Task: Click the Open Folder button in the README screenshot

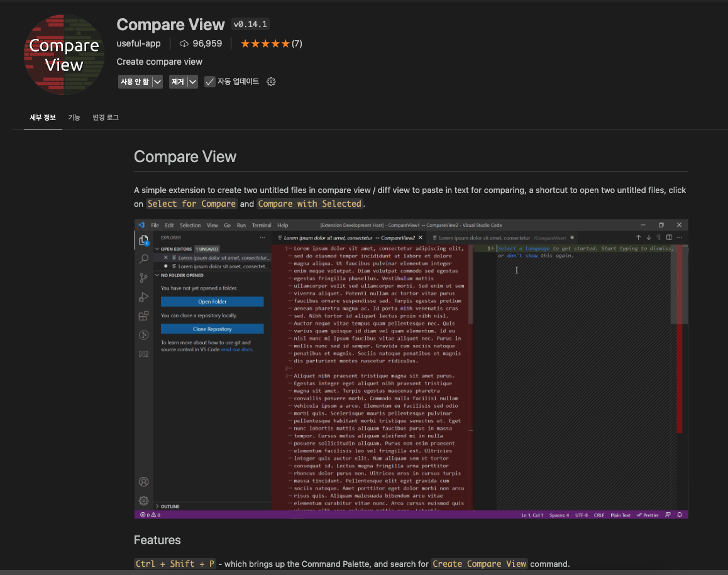Action: click(212, 302)
